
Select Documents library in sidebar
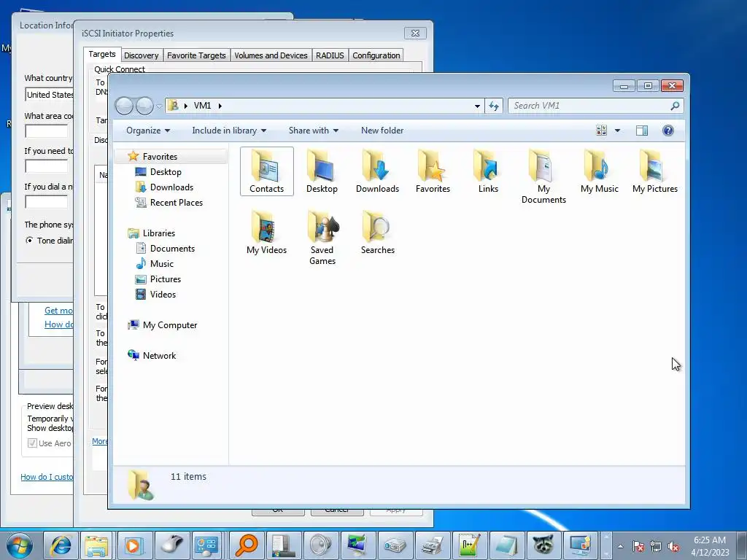click(x=172, y=249)
